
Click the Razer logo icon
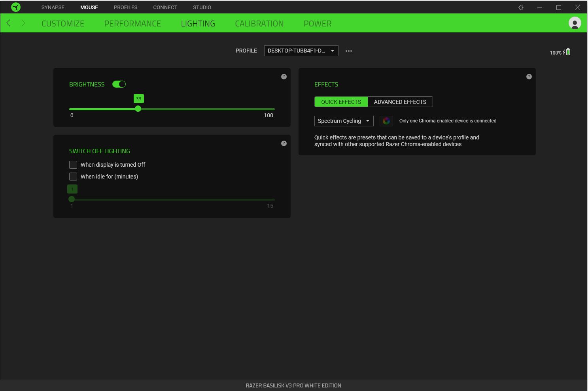pos(16,7)
